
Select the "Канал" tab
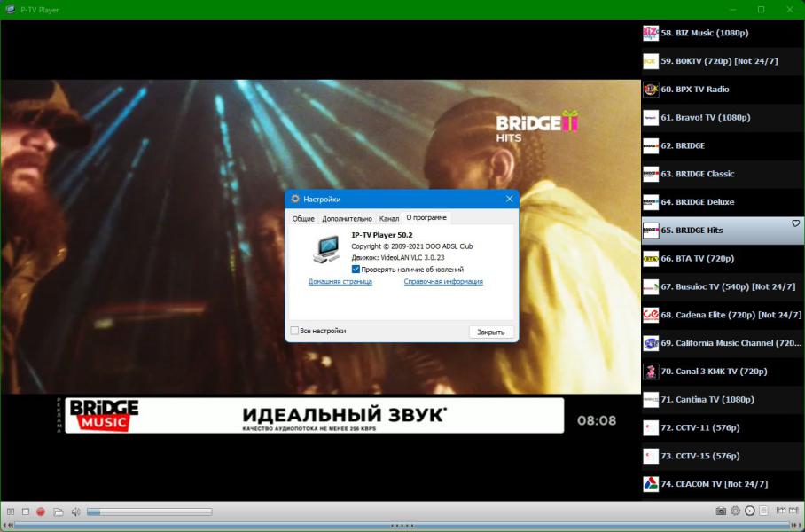(388, 218)
